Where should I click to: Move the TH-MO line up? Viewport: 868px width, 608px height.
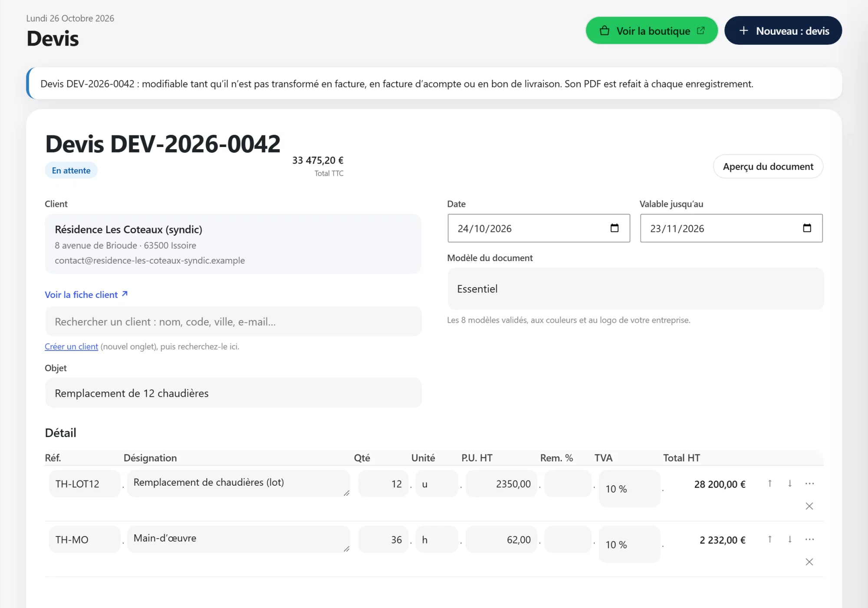[x=769, y=539]
